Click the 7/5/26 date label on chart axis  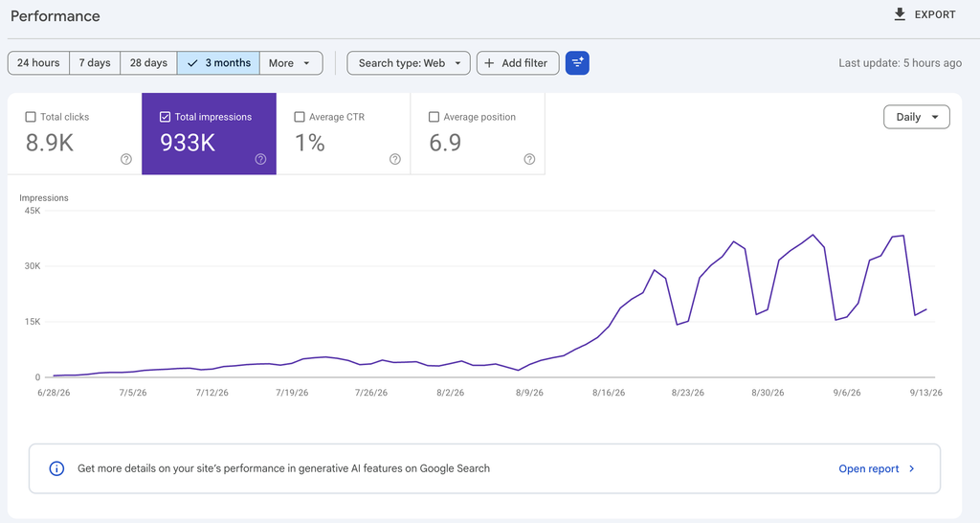[133, 393]
